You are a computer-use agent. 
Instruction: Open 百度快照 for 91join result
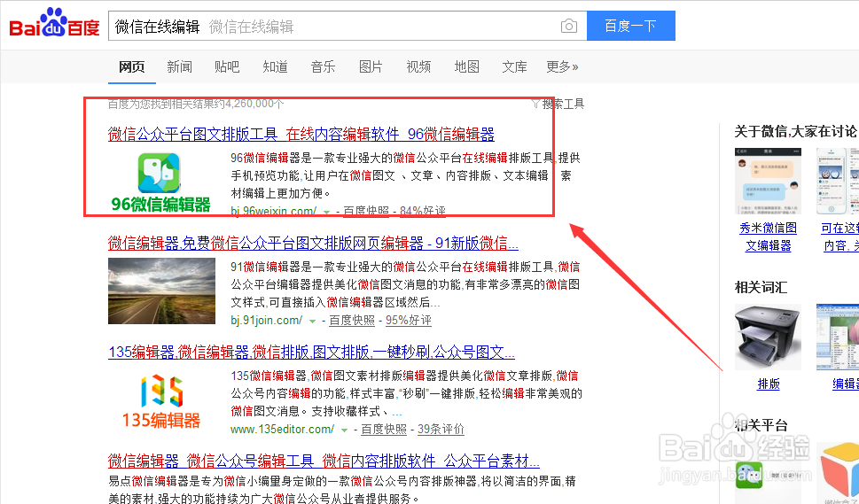[352, 320]
